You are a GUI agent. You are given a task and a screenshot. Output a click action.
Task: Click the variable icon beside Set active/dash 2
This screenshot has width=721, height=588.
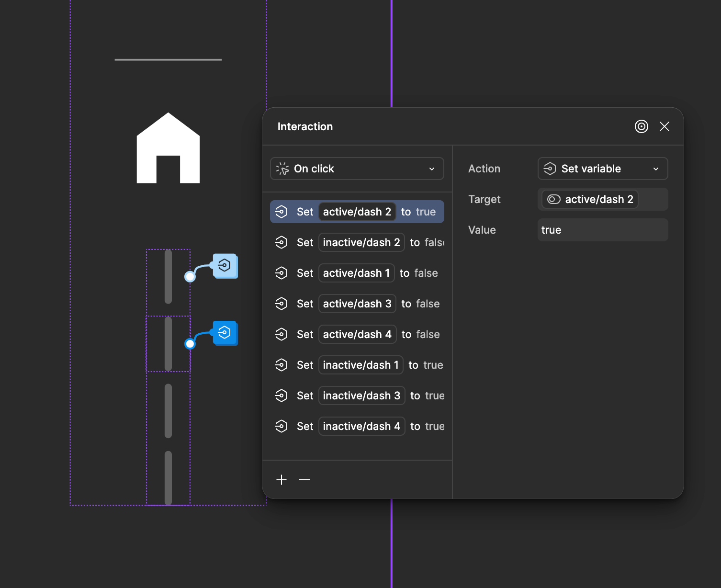coord(282,212)
